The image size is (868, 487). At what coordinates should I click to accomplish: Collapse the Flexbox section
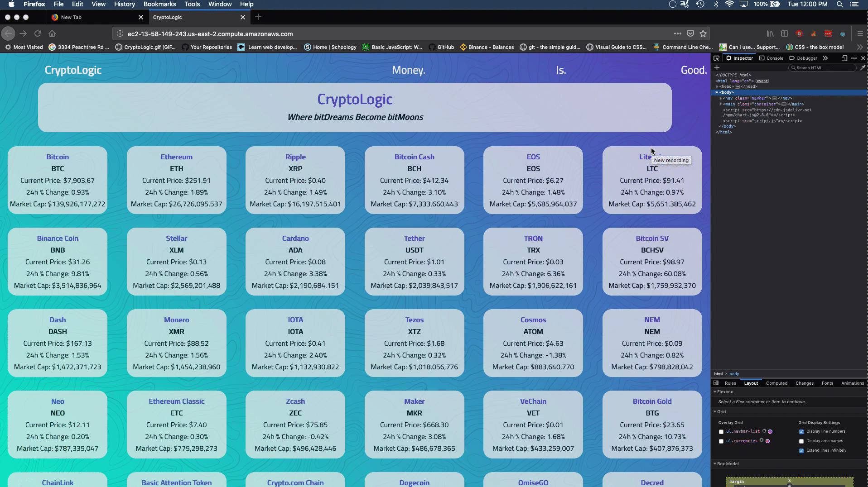715,392
